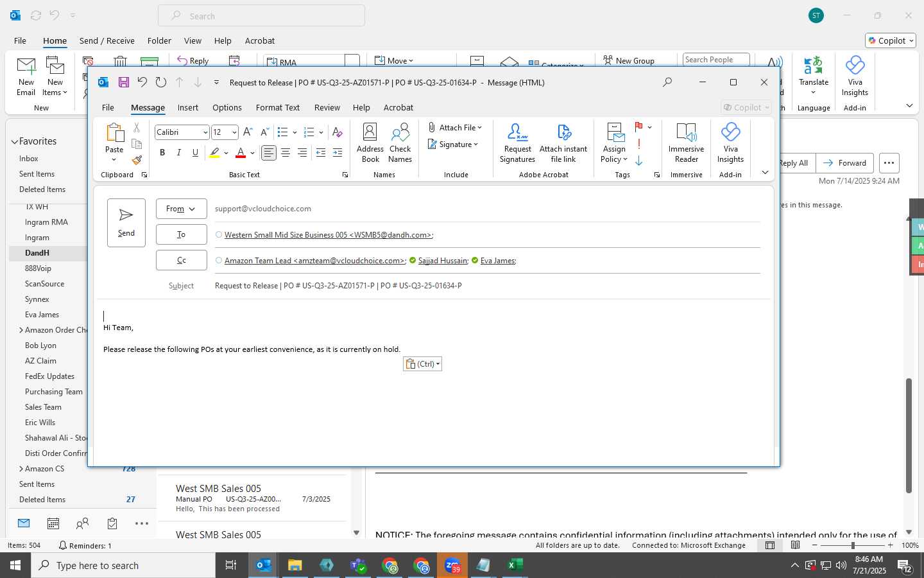Open Translate in main Outlook ribbon

point(814,76)
